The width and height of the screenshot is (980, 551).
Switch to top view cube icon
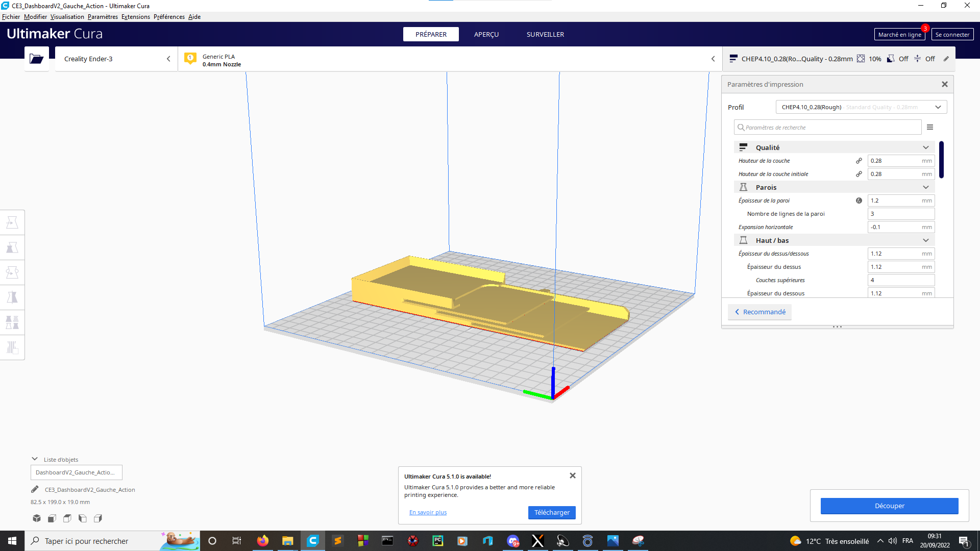[67, 518]
